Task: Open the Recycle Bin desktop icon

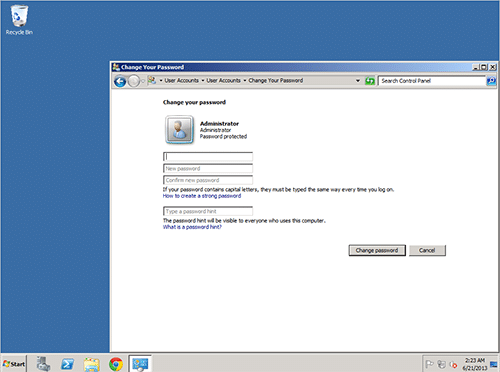Action: (x=19, y=20)
